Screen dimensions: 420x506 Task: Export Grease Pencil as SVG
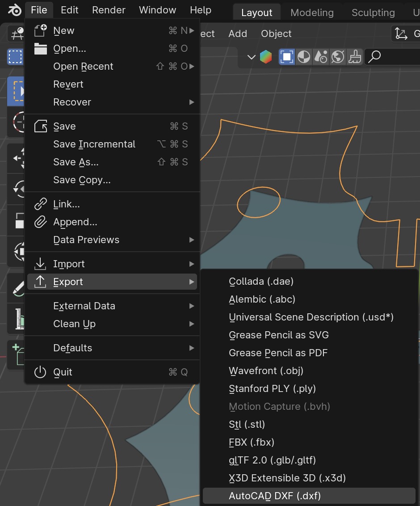click(309, 335)
